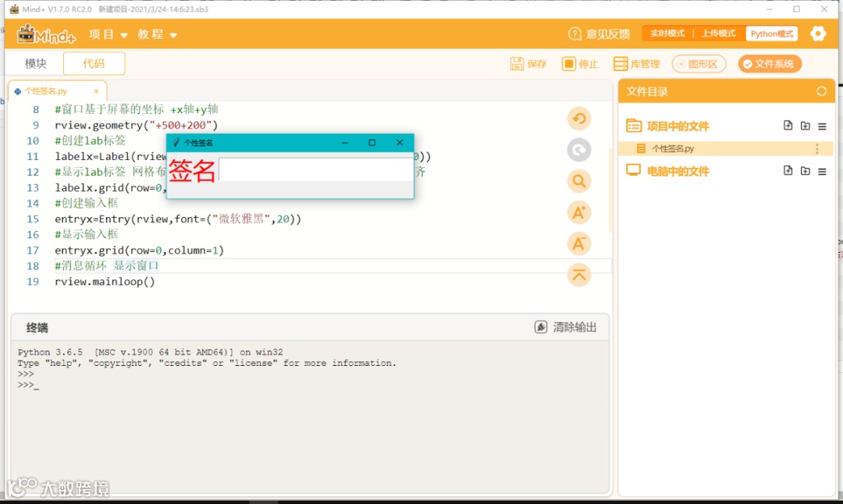Toggle the 文件系统 panel
The width and height of the screenshot is (843, 504).
[770, 64]
